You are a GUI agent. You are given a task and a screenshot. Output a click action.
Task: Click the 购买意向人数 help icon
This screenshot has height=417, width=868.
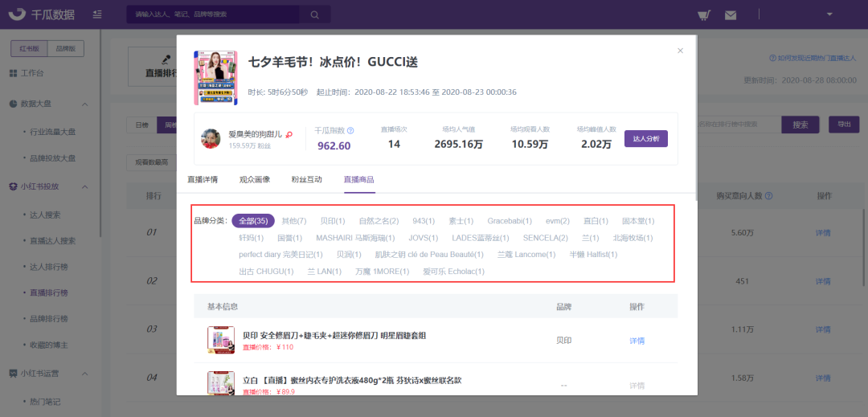(769, 196)
